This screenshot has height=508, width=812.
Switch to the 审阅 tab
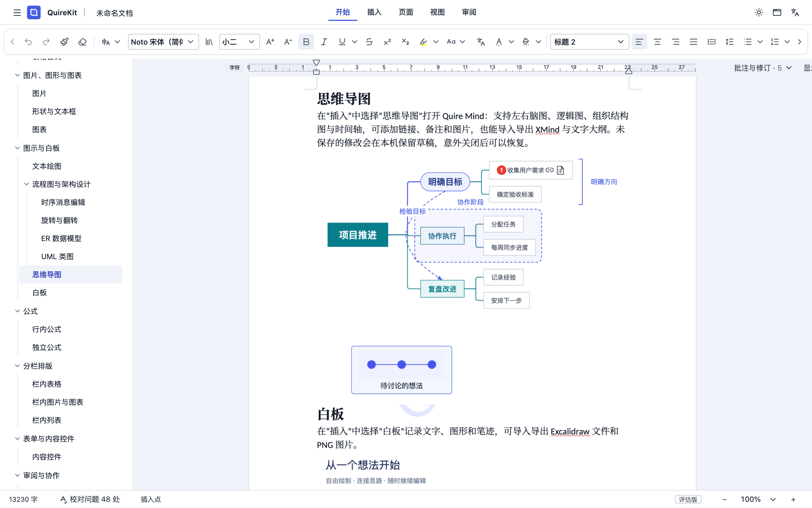pos(469,12)
